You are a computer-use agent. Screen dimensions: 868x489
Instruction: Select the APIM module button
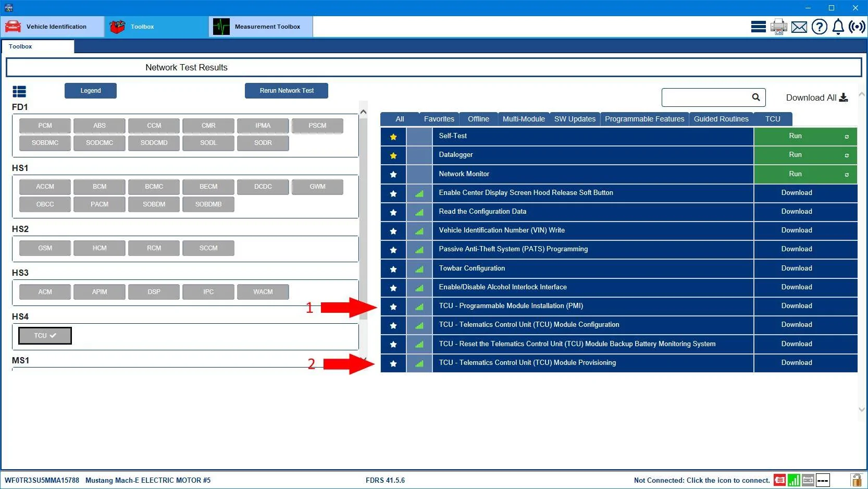(100, 292)
